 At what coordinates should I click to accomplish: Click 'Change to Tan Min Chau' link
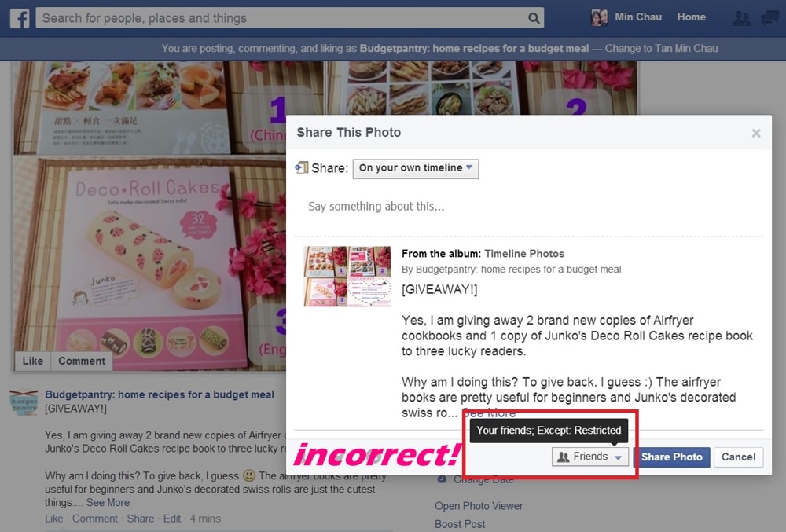point(661,49)
